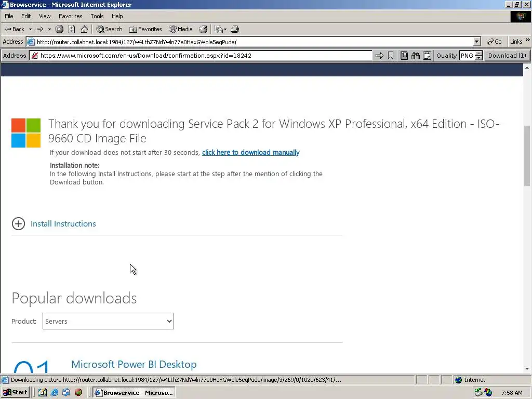Click the first Quick Launch notepad icon
This screenshot has width=532, height=399.
(x=43, y=393)
